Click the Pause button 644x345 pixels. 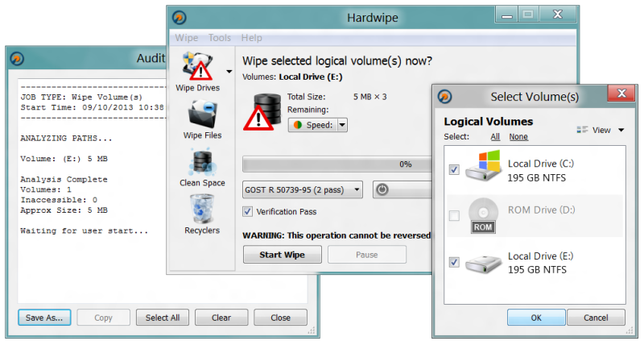tap(367, 255)
